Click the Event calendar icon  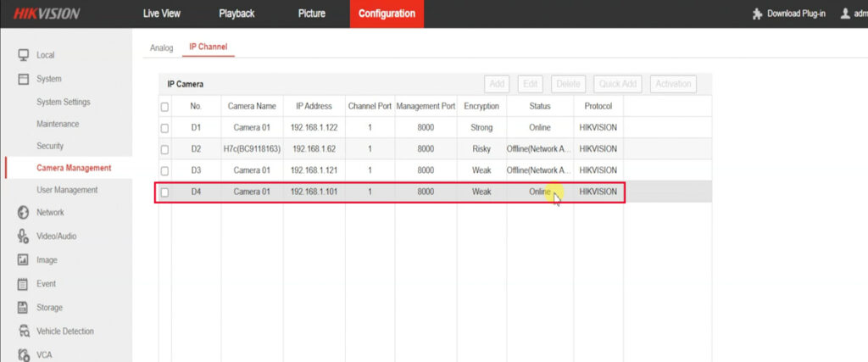(24, 284)
